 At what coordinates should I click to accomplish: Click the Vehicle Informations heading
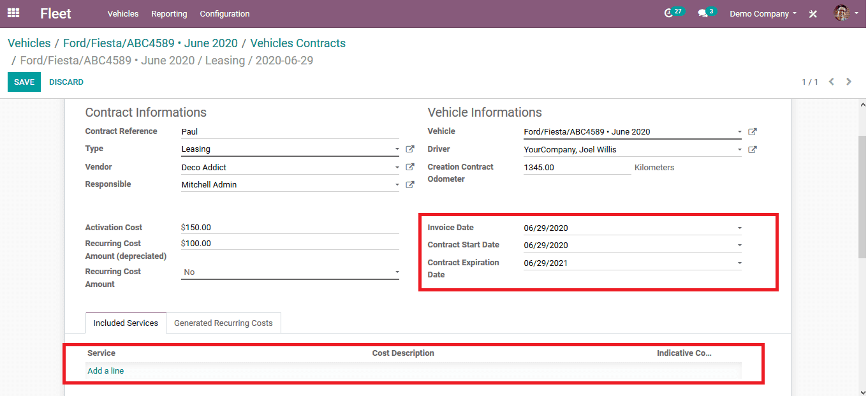485,112
